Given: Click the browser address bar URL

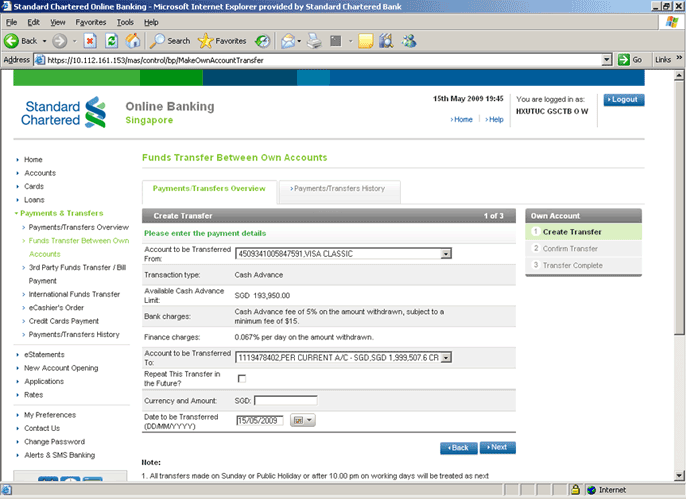Looking at the screenshot, I should [x=324, y=60].
